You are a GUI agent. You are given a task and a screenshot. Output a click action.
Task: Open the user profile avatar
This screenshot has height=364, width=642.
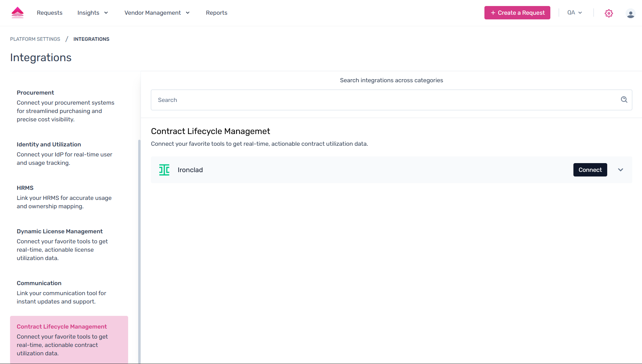point(630,13)
